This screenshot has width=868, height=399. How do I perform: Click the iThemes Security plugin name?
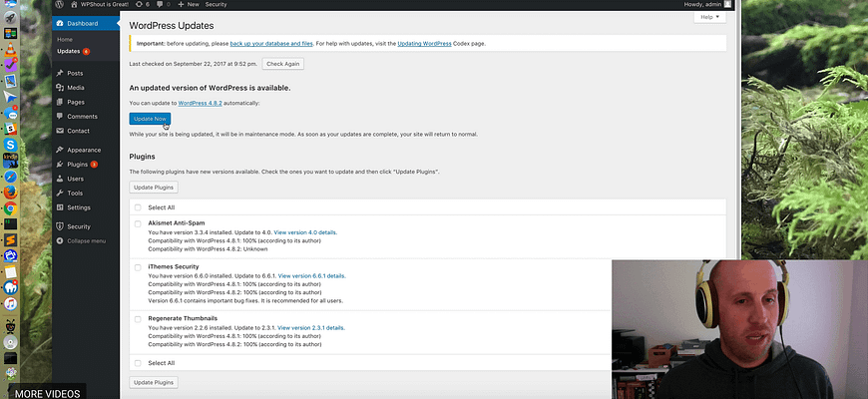tap(174, 266)
